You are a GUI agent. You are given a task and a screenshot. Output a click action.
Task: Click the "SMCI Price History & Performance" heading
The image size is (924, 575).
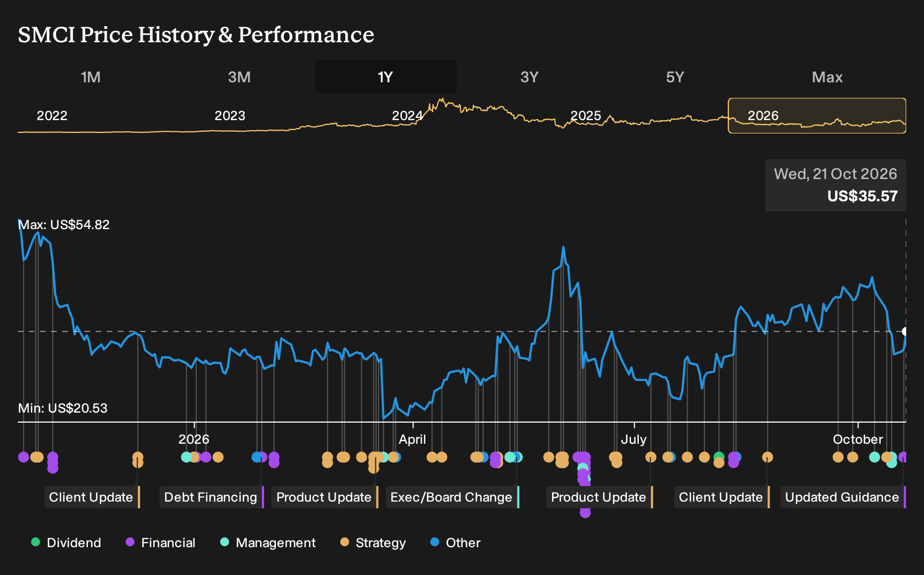pyautogui.click(x=196, y=34)
